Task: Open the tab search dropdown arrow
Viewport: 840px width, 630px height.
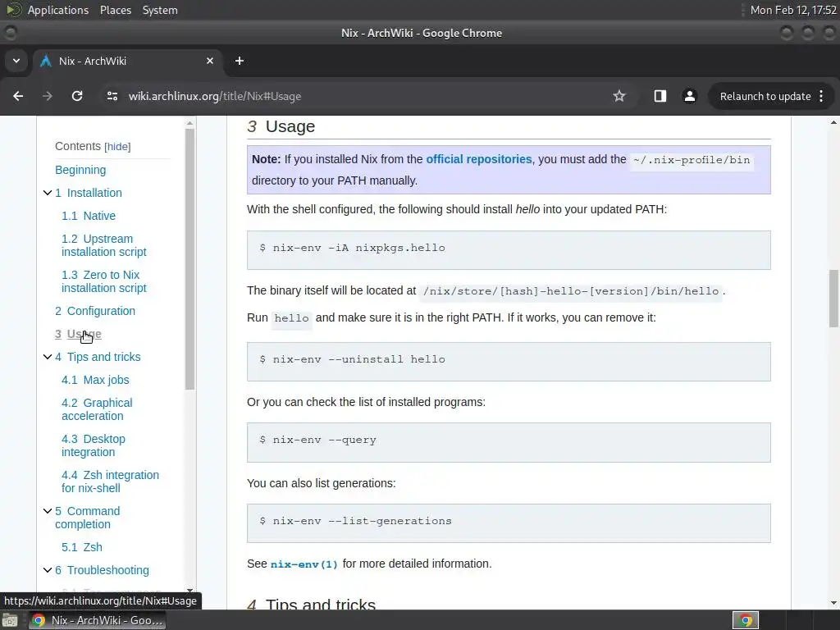Action: (x=16, y=61)
